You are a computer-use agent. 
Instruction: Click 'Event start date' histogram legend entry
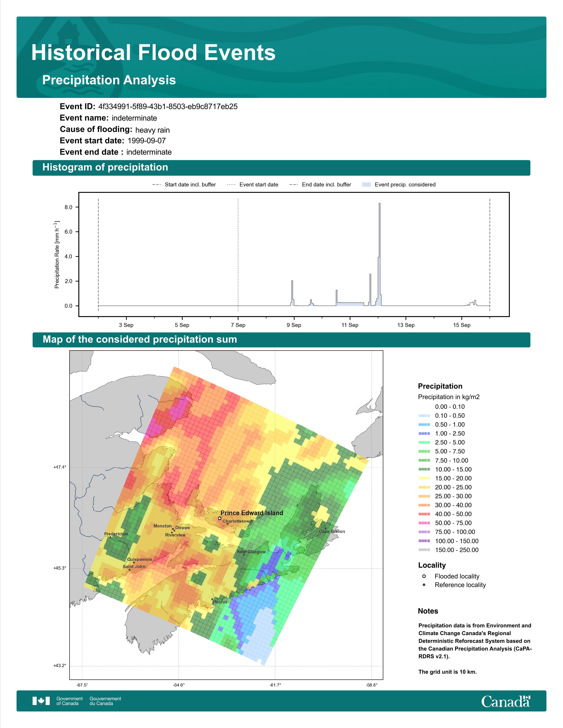[x=253, y=185]
